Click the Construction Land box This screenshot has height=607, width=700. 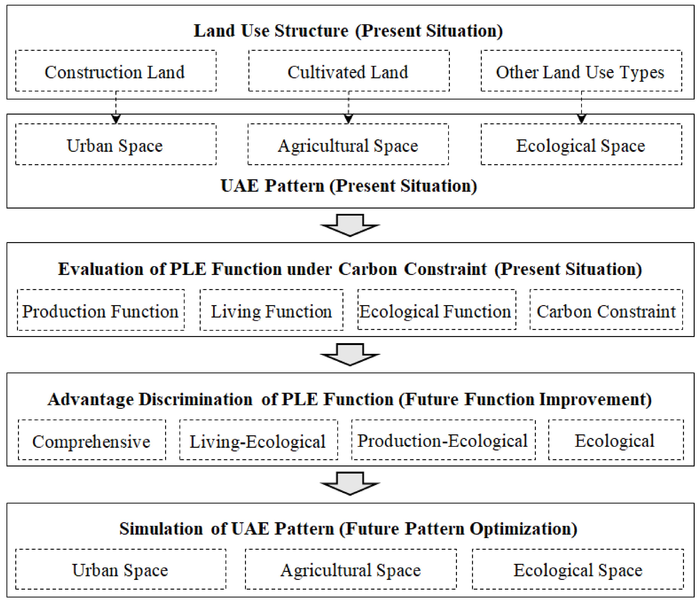click(116, 71)
